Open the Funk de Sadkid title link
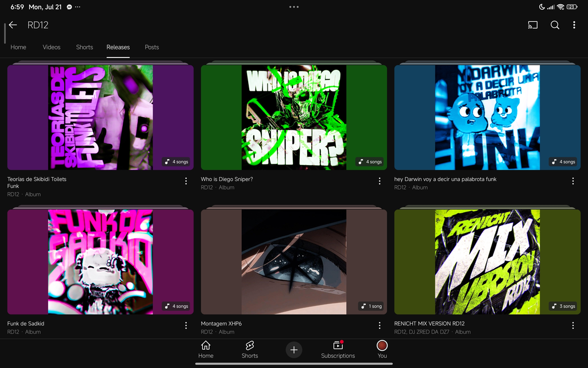Screen dimensions: 588x368 [x=26, y=323]
